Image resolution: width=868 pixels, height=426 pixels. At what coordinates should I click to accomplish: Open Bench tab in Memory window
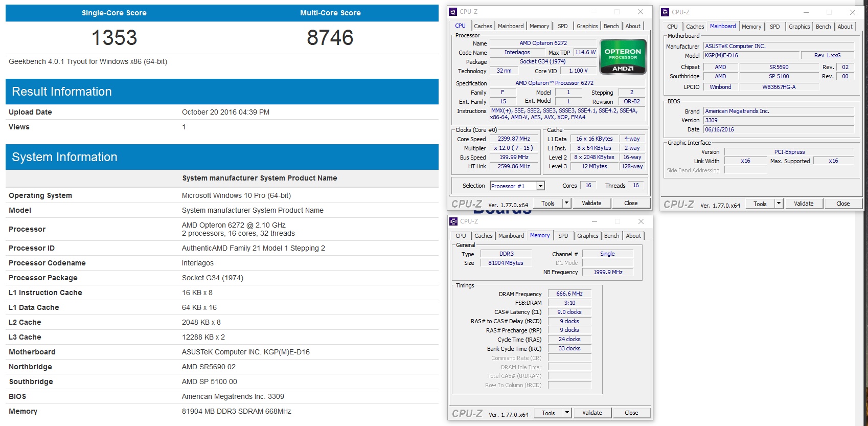611,236
